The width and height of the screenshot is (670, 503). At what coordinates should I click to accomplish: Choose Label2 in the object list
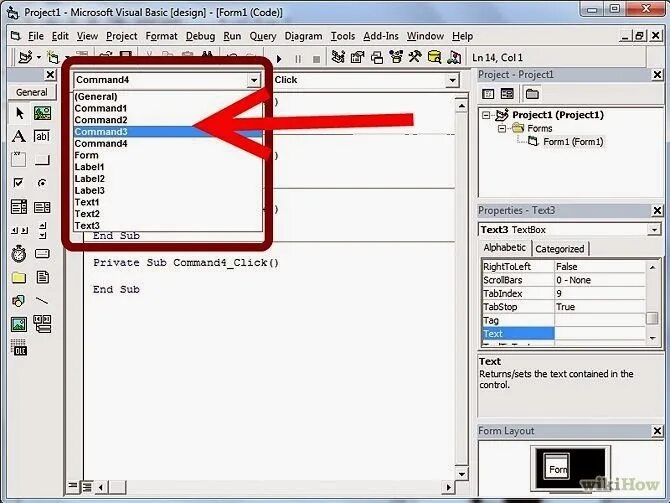[x=168, y=179]
